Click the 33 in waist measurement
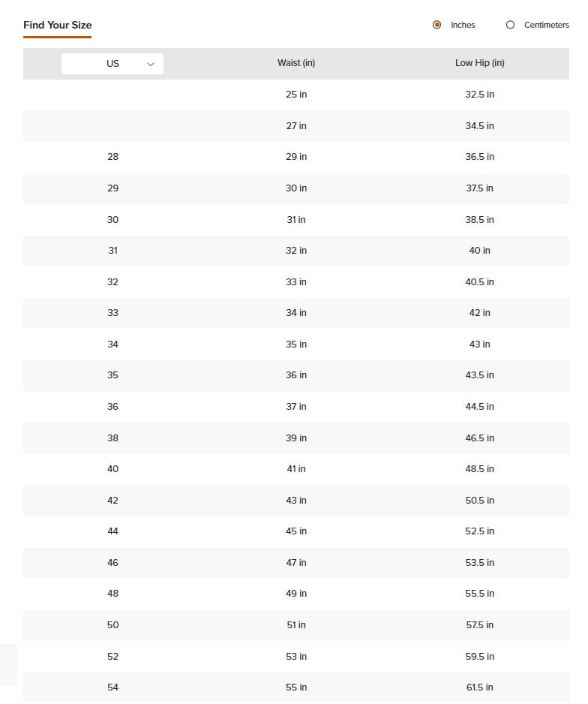 tap(296, 282)
